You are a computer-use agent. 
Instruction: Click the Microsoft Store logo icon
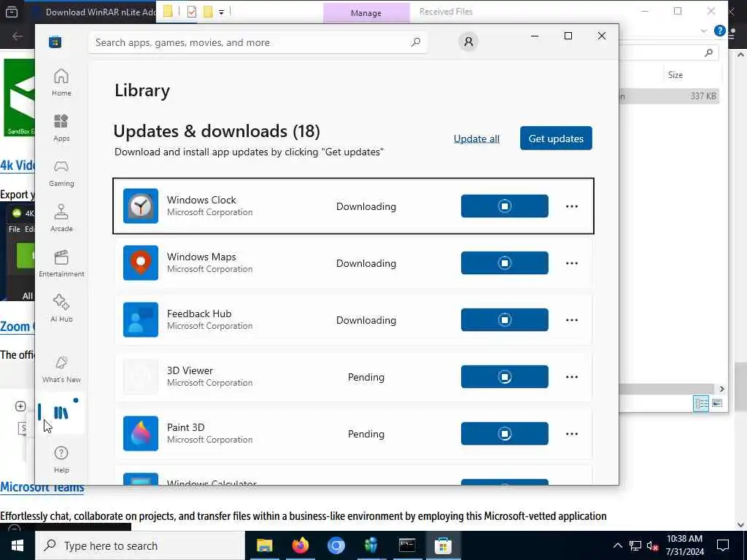pos(55,42)
